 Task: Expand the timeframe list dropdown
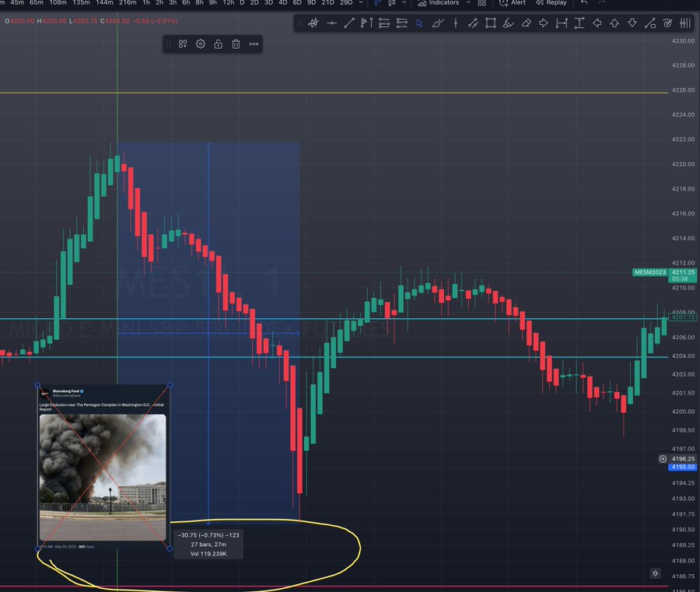[x=361, y=2]
